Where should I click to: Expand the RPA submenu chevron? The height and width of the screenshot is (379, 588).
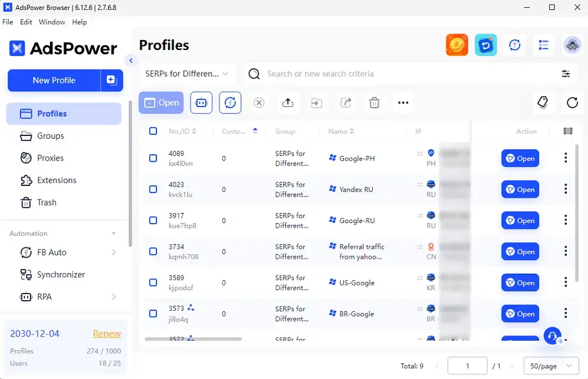113,297
